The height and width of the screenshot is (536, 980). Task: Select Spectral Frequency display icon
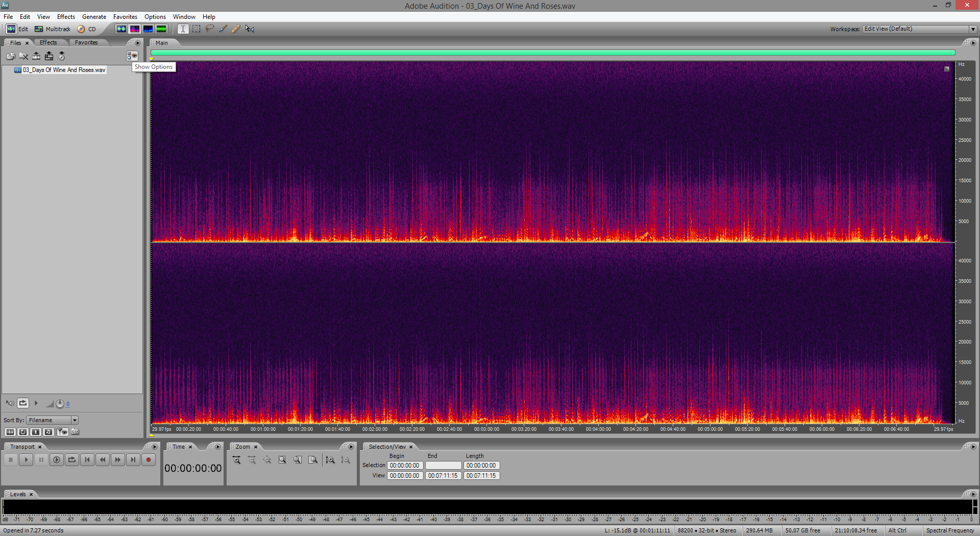135,29
